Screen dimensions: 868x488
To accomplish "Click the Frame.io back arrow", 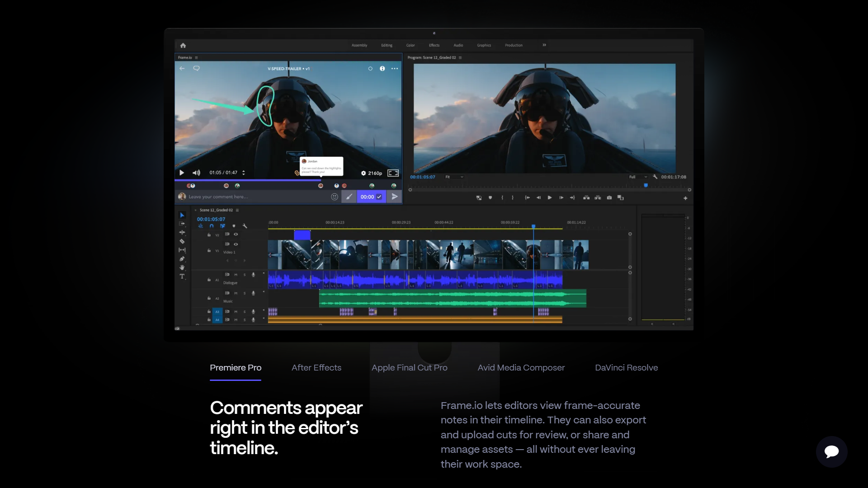I will 182,68.
